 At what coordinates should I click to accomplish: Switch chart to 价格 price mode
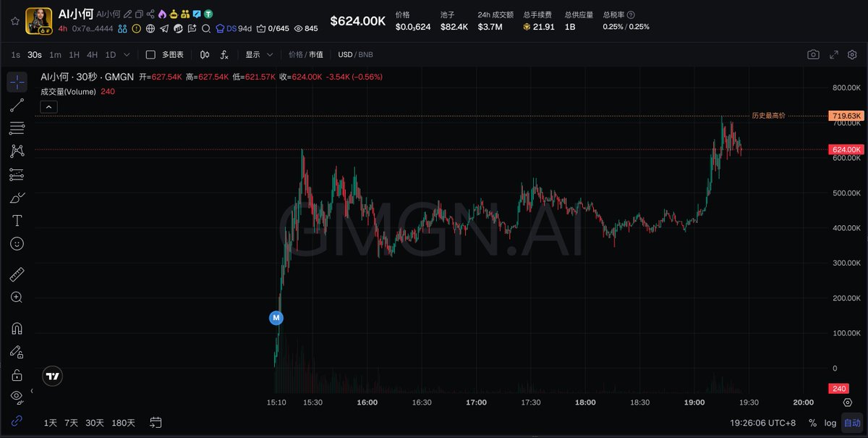(295, 55)
